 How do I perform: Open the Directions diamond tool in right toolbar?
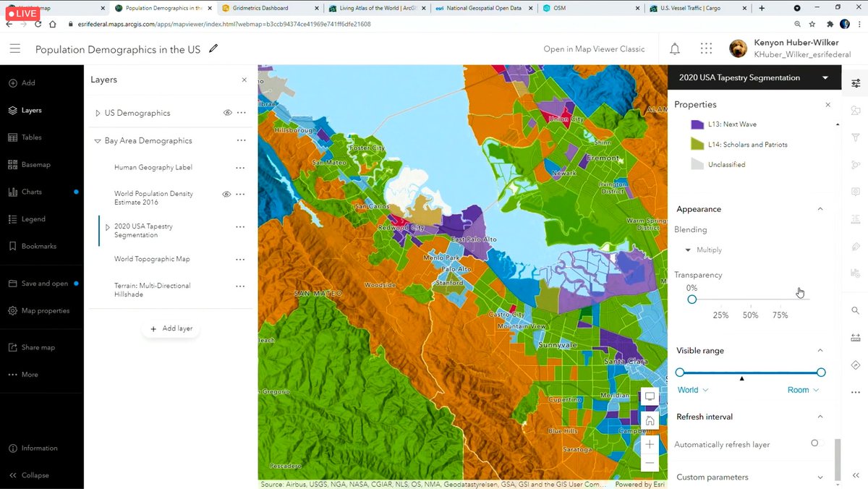856,365
